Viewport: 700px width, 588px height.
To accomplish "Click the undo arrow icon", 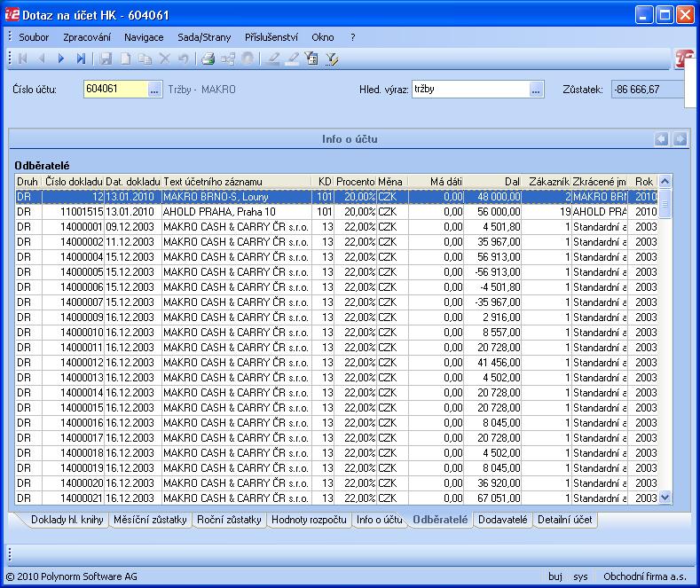I will pos(184,59).
